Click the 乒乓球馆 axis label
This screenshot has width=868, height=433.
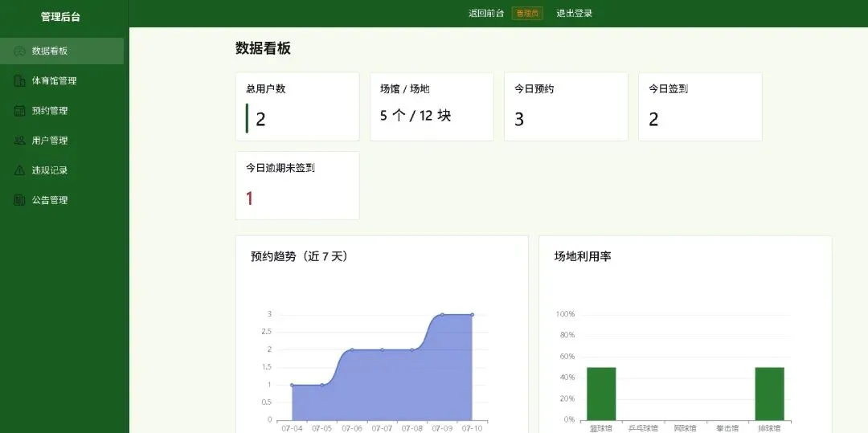(643, 428)
